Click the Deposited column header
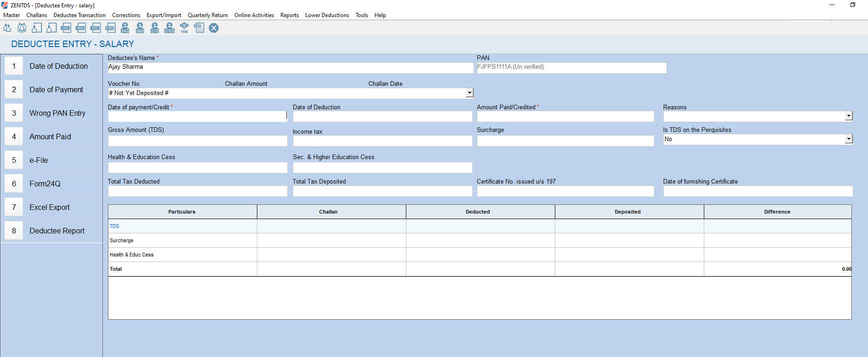The image size is (868, 357). point(630,212)
